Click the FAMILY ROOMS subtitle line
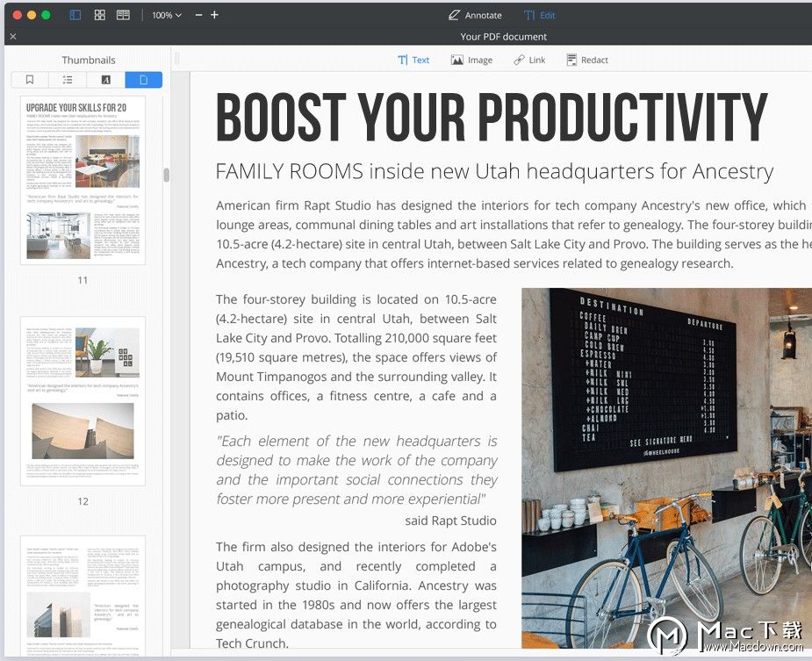The height and width of the screenshot is (661, 812). pyautogui.click(x=494, y=171)
